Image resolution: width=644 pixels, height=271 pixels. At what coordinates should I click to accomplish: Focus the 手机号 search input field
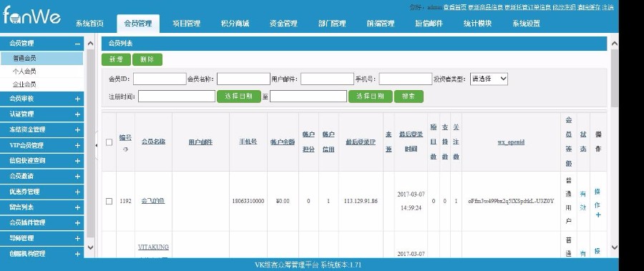coord(406,79)
